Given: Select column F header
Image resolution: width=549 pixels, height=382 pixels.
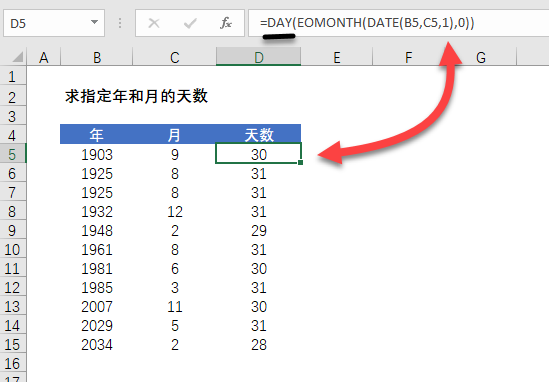Looking at the screenshot, I should (x=409, y=57).
